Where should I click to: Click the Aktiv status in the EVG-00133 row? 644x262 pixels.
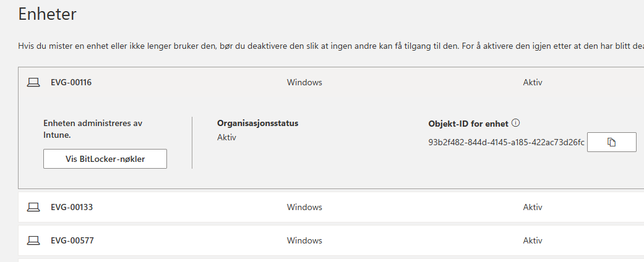(533, 207)
